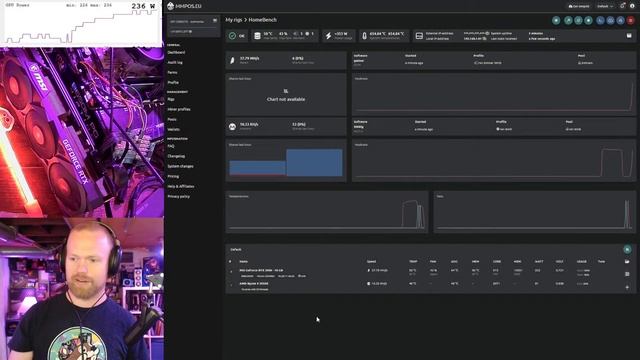Click the Speed column header

click(371, 262)
